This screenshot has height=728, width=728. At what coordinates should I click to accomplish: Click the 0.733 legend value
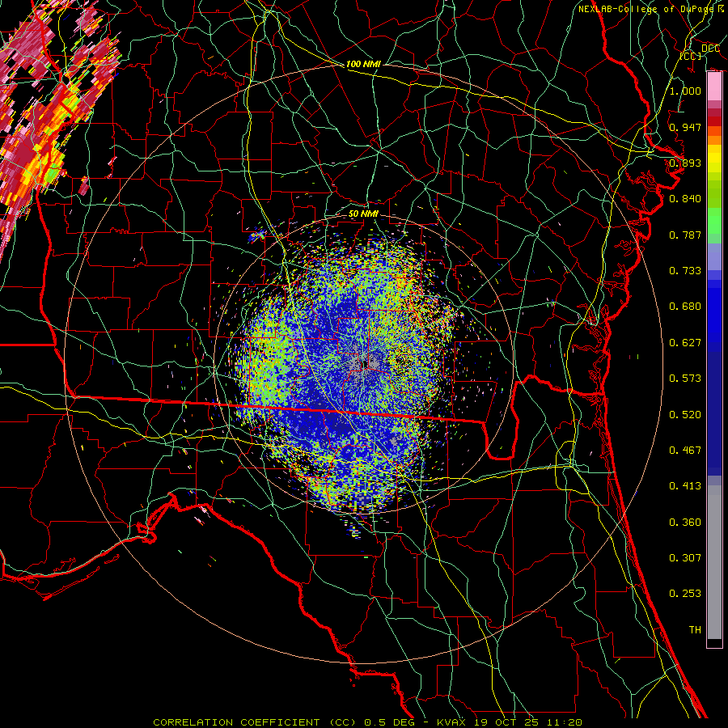[x=685, y=271]
